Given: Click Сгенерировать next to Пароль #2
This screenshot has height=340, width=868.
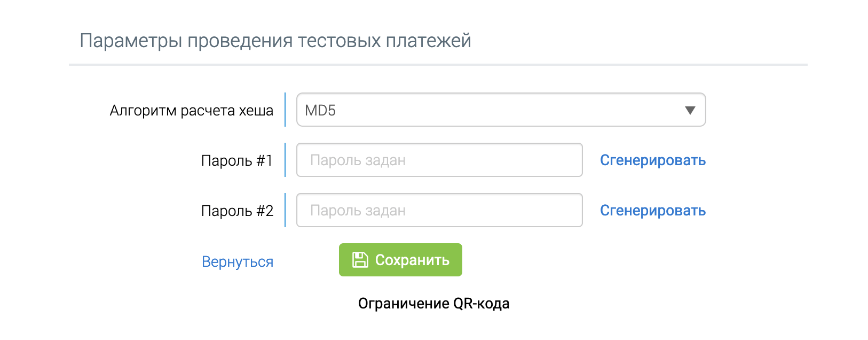Looking at the screenshot, I should pos(652,210).
